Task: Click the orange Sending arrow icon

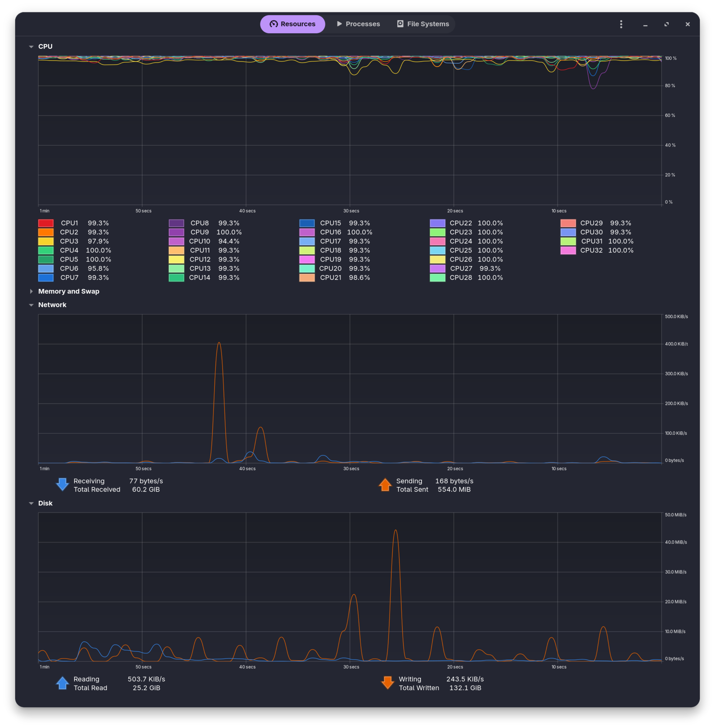Action: 385,485
